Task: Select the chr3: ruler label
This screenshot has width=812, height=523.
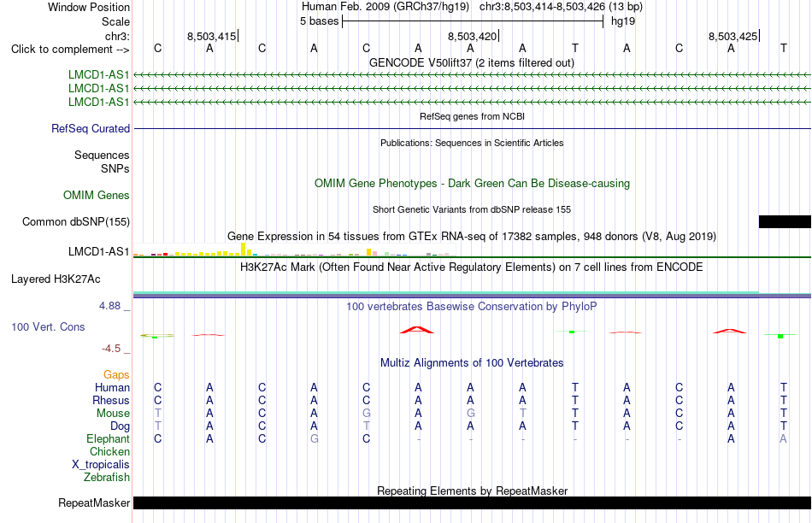Action: tap(117, 36)
